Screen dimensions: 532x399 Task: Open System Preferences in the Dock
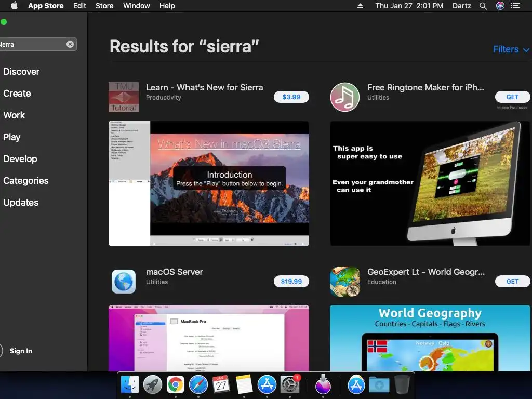tap(290, 385)
